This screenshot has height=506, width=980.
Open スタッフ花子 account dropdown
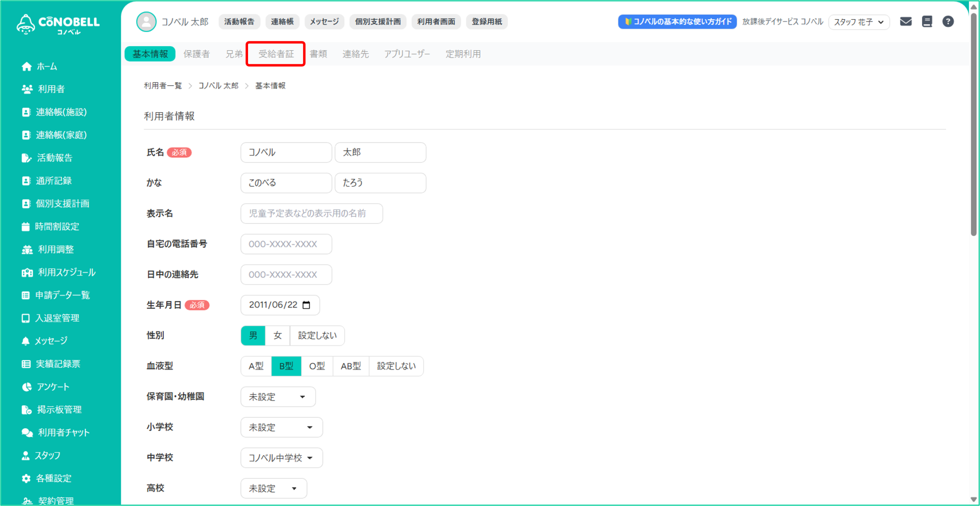[859, 22]
